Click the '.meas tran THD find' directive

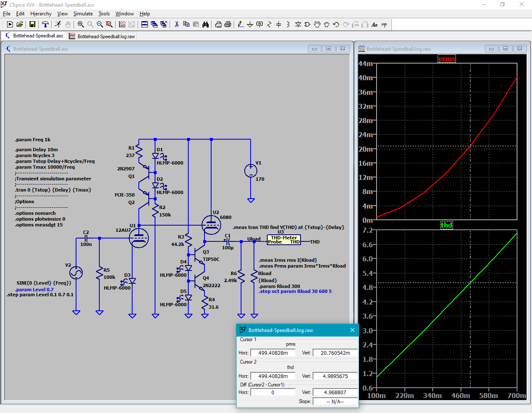[x=288, y=227]
